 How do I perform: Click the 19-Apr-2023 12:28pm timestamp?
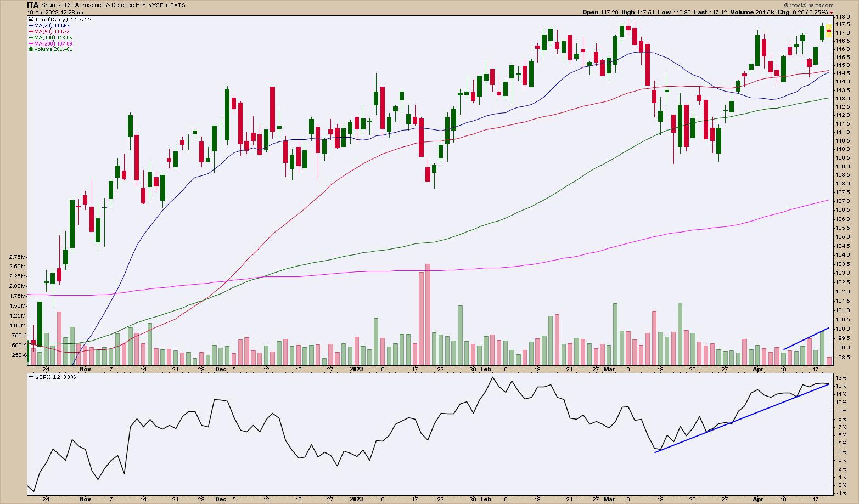click(55, 12)
